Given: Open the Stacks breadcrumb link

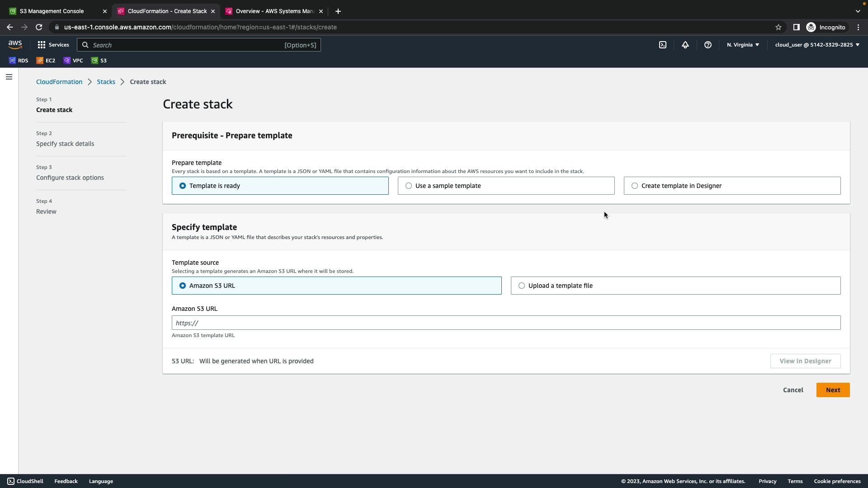Looking at the screenshot, I should (x=106, y=82).
